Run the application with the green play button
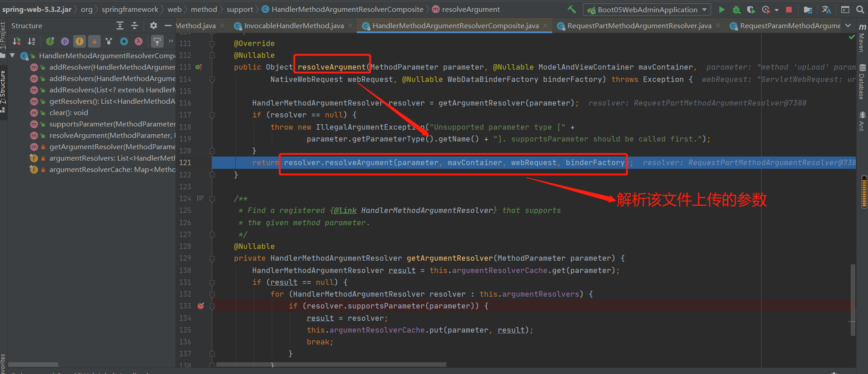Viewport: 868px width, 374px height. click(x=722, y=10)
